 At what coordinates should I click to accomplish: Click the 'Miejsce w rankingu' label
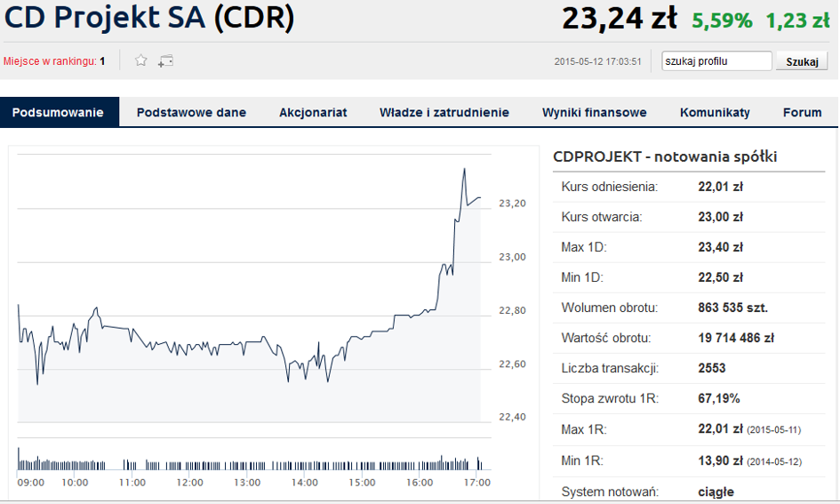[x=49, y=61]
